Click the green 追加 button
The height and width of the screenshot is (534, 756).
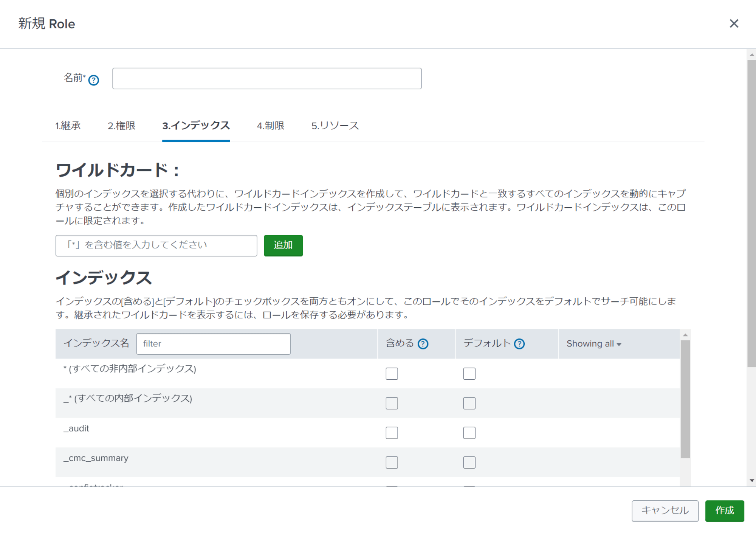(x=283, y=245)
